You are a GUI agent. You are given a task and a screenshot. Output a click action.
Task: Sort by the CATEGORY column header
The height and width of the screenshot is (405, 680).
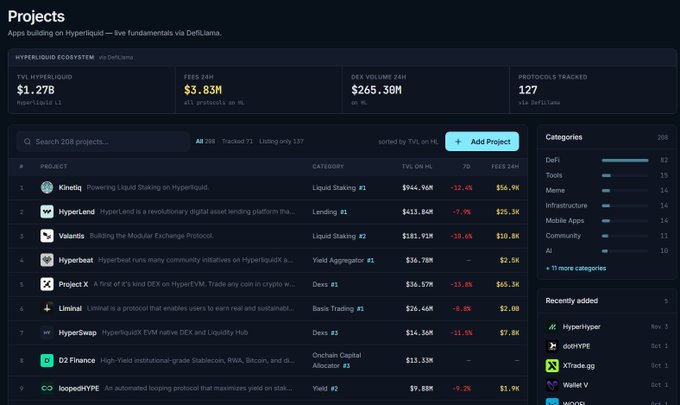pyautogui.click(x=328, y=167)
